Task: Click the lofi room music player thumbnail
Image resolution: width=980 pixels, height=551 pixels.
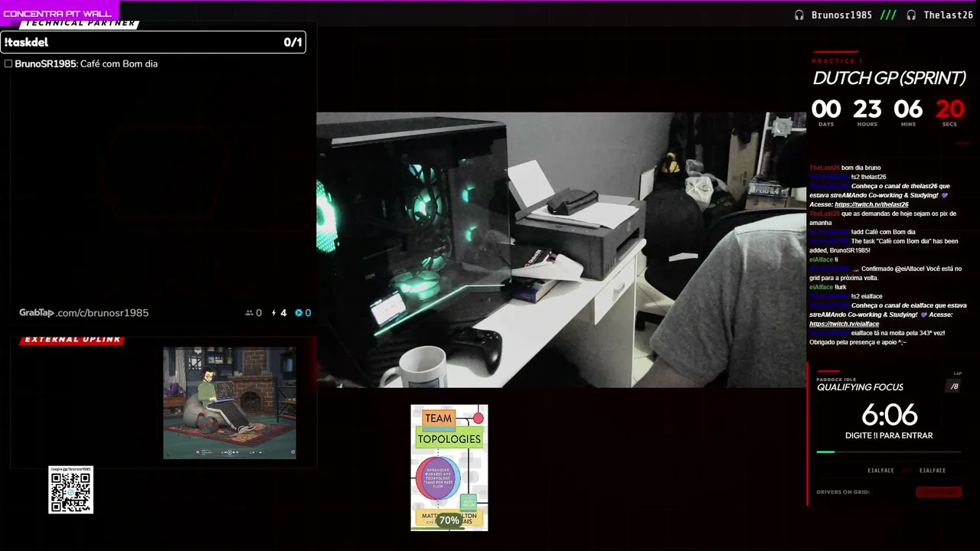Action: [x=230, y=403]
